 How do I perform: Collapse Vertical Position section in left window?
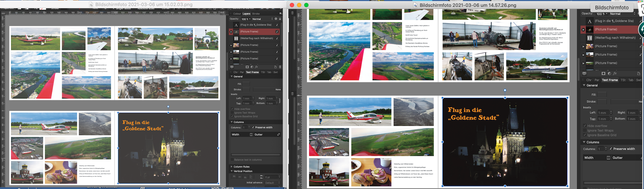click(x=231, y=171)
